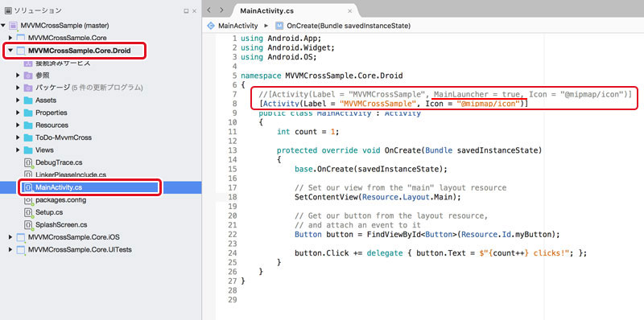Open the OnCreate(Bundle savedInstanceState) breadcrumb dropdown
This screenshot has height=320, width=644.
point(349,26)
